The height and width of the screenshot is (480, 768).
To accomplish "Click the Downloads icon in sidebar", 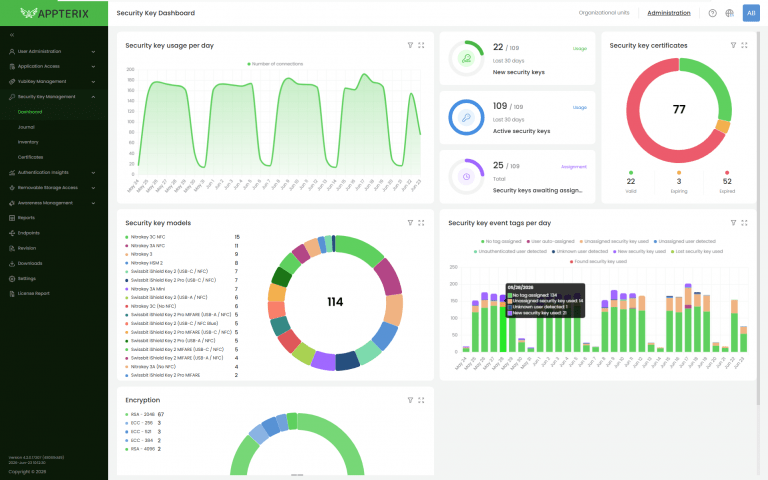I will coord(12,264).
